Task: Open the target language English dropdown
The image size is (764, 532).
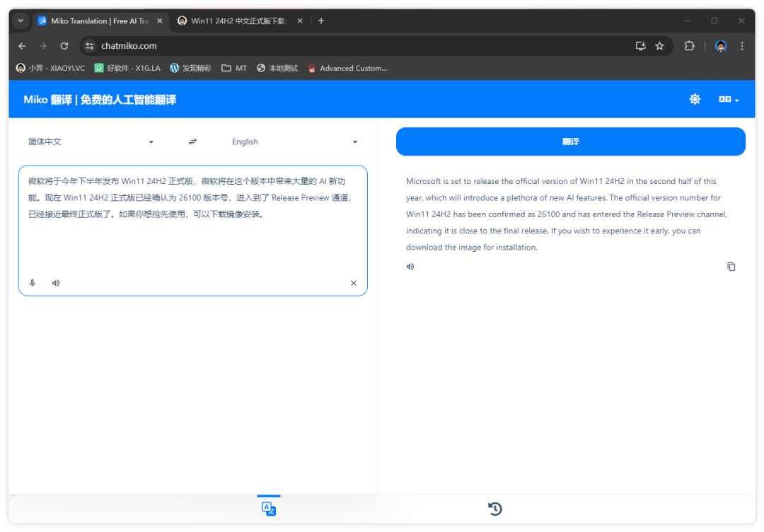Action: pos(295,141)
